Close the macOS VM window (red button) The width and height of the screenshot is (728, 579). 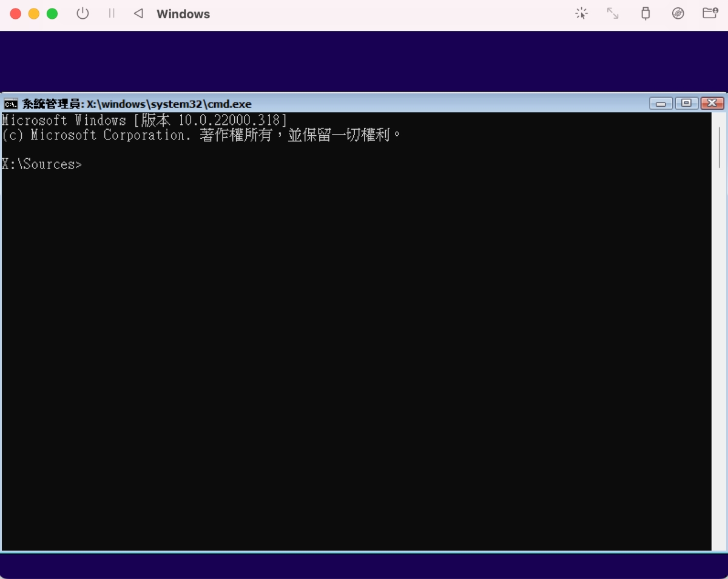coord(16,13)
